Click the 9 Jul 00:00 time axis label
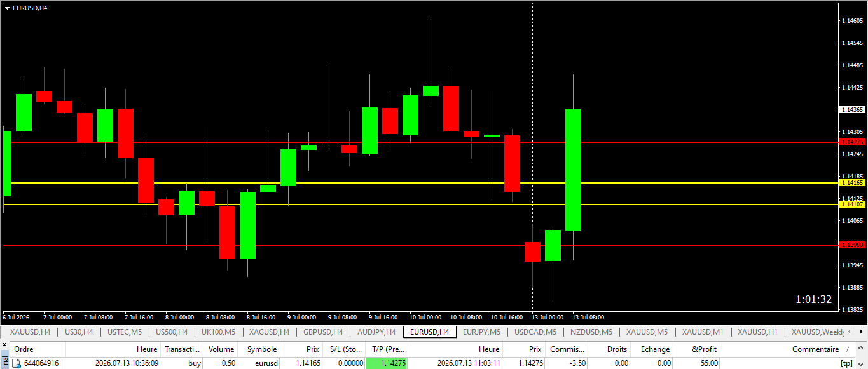 [301, 317]
